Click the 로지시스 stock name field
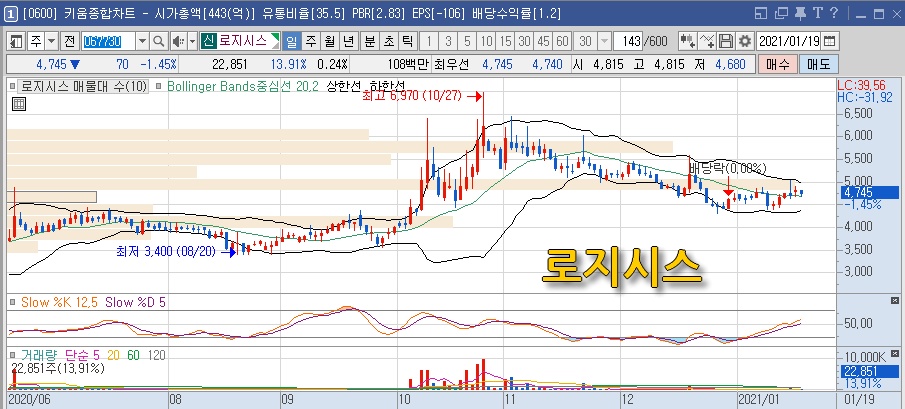Screen dimensions: 905x409 (x=242, y=41)
